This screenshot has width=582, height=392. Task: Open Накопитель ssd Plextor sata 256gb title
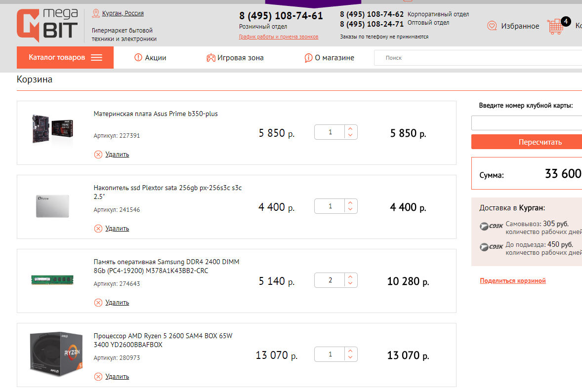[x=168, y=192]
